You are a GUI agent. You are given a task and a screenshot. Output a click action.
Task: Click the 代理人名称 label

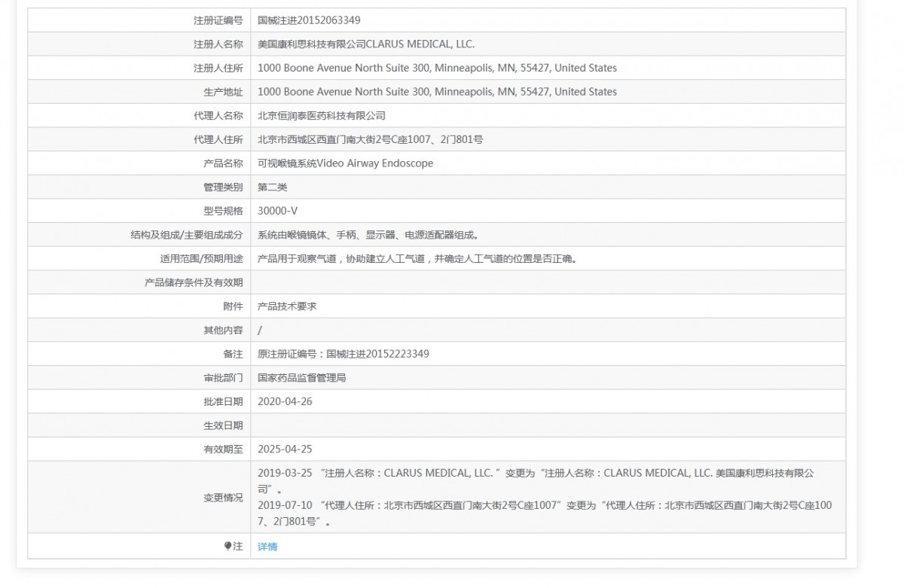[218, 116]
